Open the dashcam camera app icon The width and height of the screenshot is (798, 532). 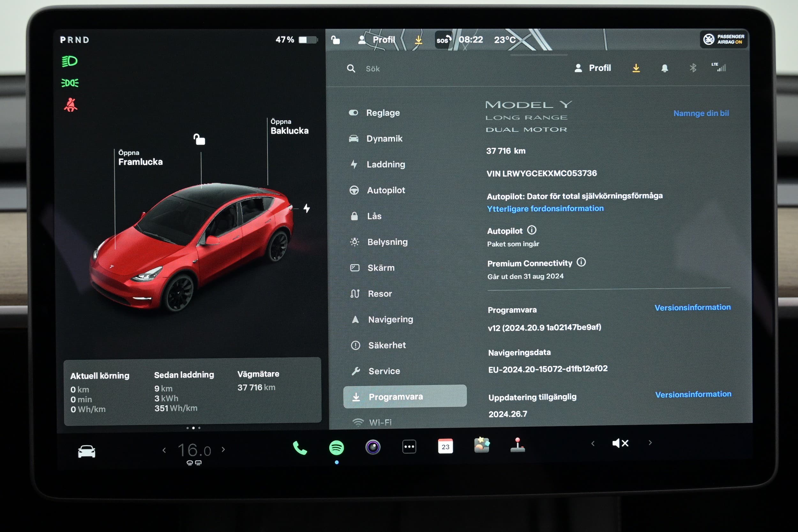point(373,447)
